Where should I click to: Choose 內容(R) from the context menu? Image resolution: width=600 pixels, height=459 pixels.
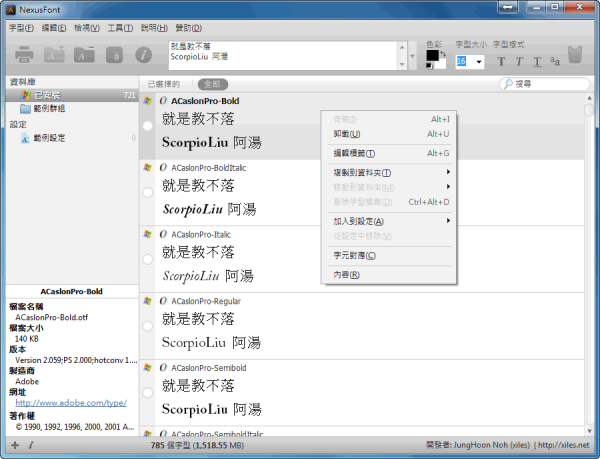pyautogui.click(x=390, y=274)
